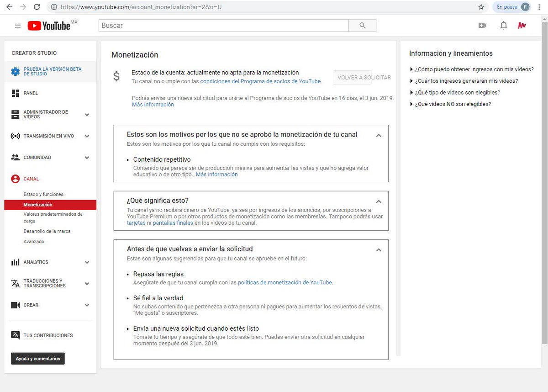This screenshot has height=392, width=548.
Task: Click the page vertical scrollbar
Action: 544,183
